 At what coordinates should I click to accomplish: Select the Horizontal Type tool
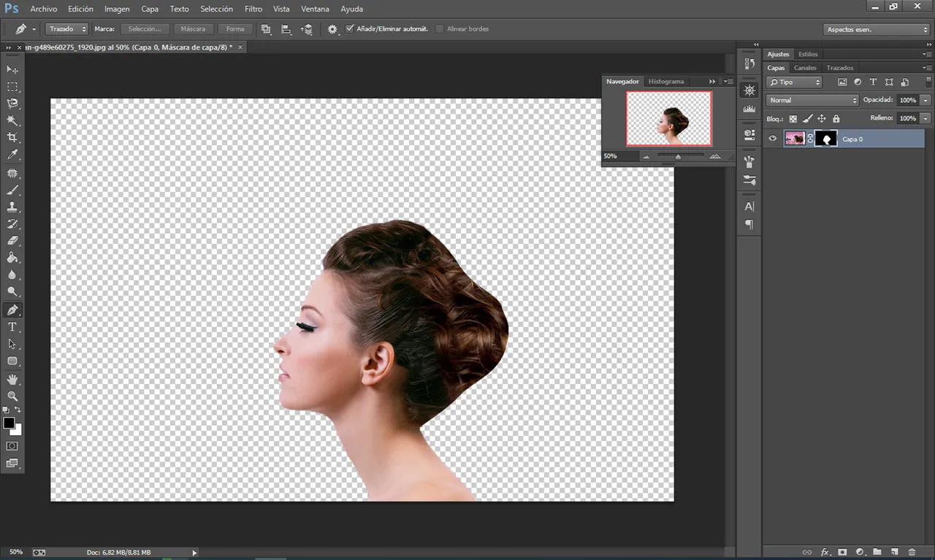12,326
